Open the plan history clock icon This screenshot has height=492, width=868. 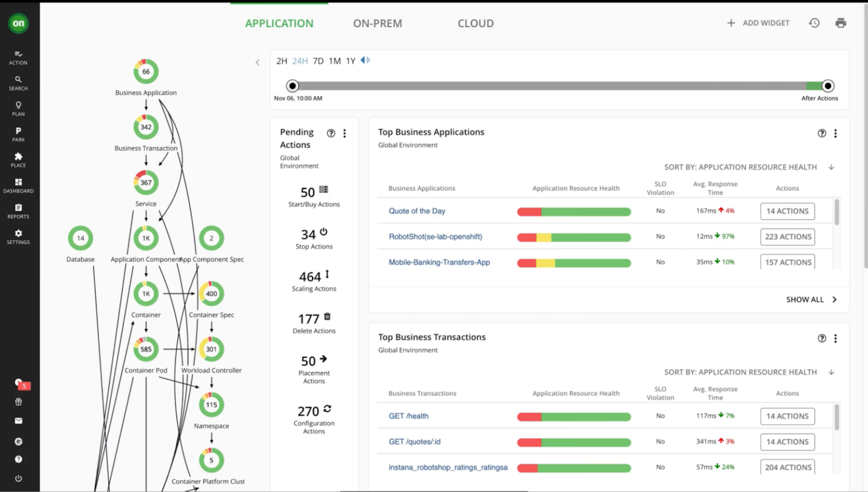814,23
